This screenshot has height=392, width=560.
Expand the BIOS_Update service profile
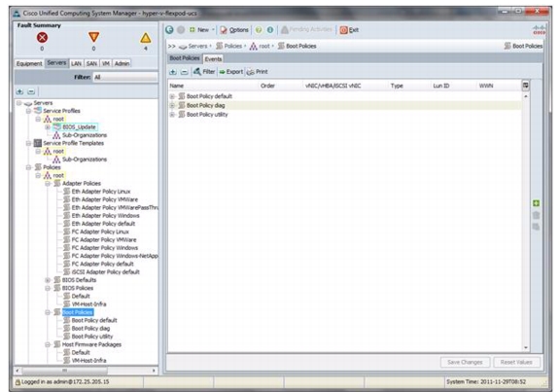pos(47,126)
